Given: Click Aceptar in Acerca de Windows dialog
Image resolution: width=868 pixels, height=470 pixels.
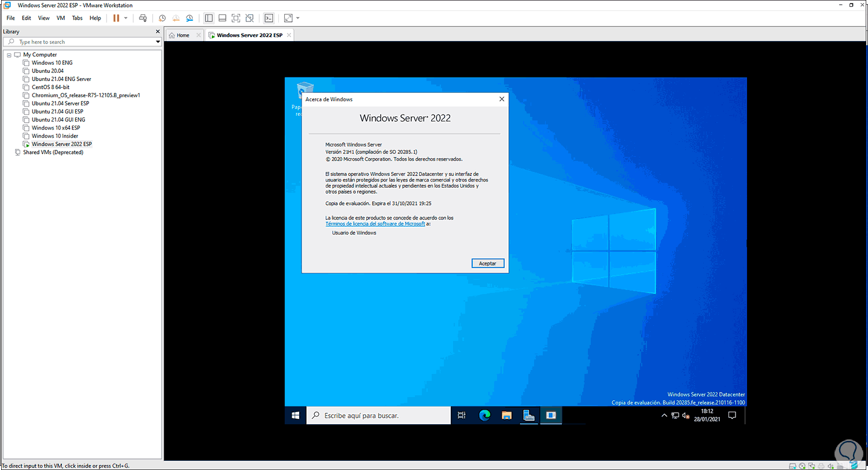Looking at the screenshot, I should 488,263.
